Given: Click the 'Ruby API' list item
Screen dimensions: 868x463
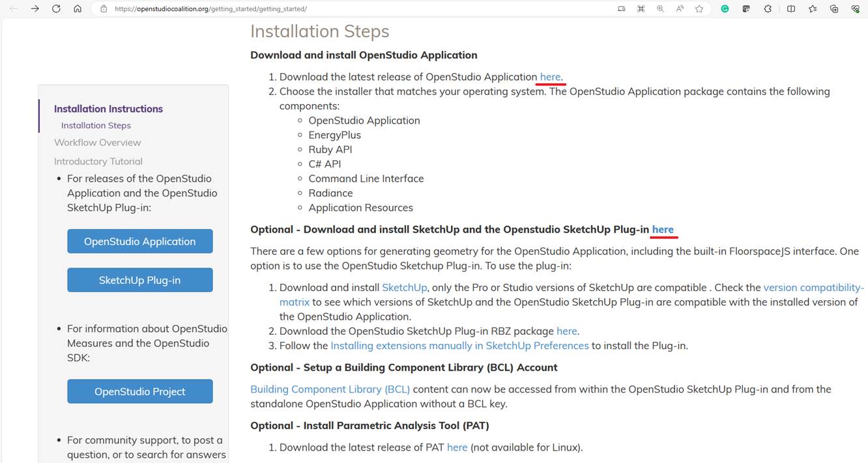Looking at the screenshot, I should point(330,150).
